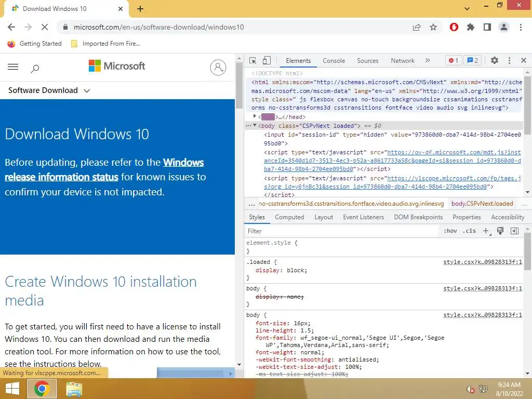The height and width of the screenshot is (399, 532).
Task: Click the display: block property
Action: (x=281, y=270)
